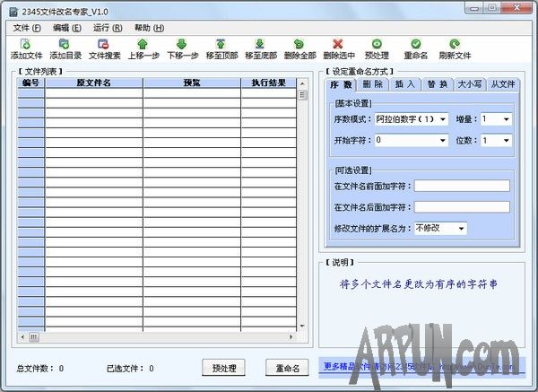Click the 执行结果 column header
The image size is (538, 392).
pyautogui.click(x=269, y=83)
